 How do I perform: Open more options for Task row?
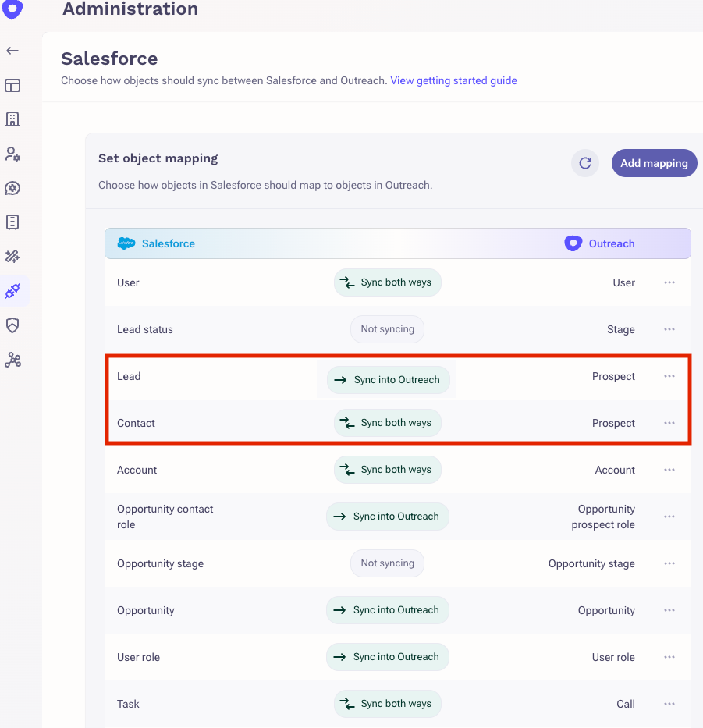coord(669,704)
